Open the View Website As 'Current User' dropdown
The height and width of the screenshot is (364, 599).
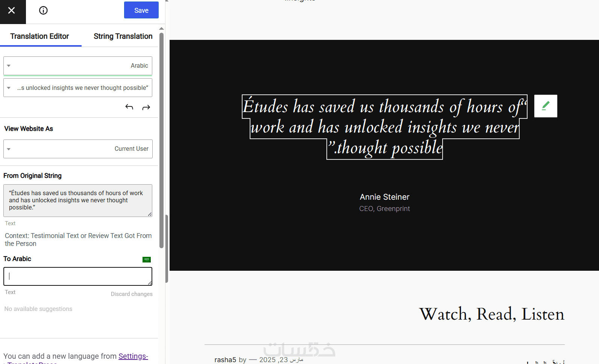pos(78,149)
